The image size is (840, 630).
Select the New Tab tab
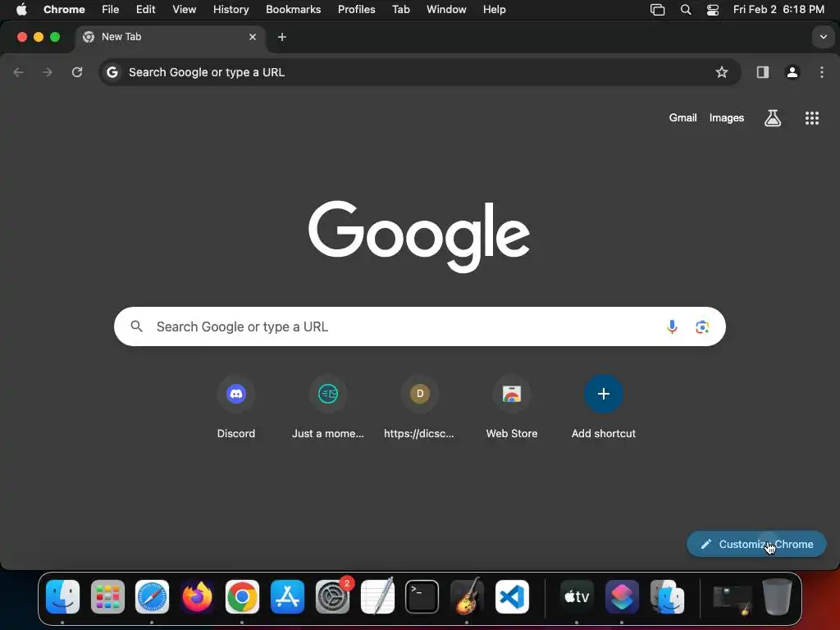pos(171,37)
